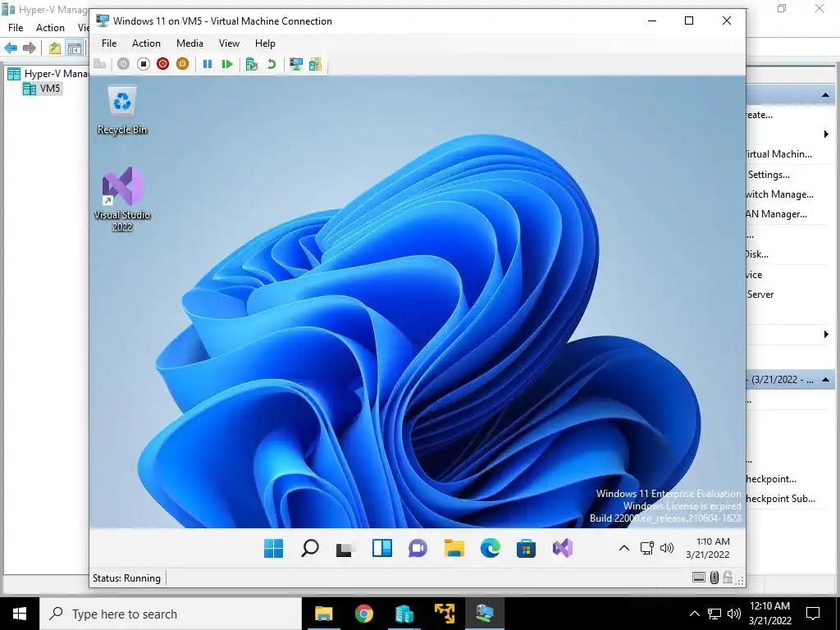The height and width of the screenshot is (630, 840).
Task: Open Virtual Switch Manager in the Actions pane
Action: pos(780,194)
